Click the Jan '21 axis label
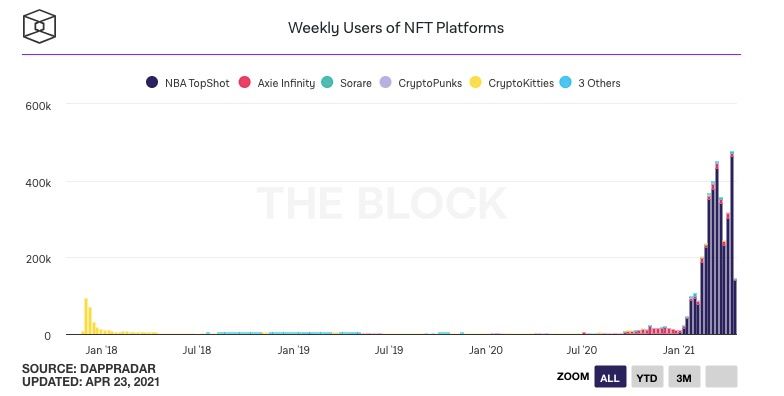 pyautogui.click(x=678, y=350)
